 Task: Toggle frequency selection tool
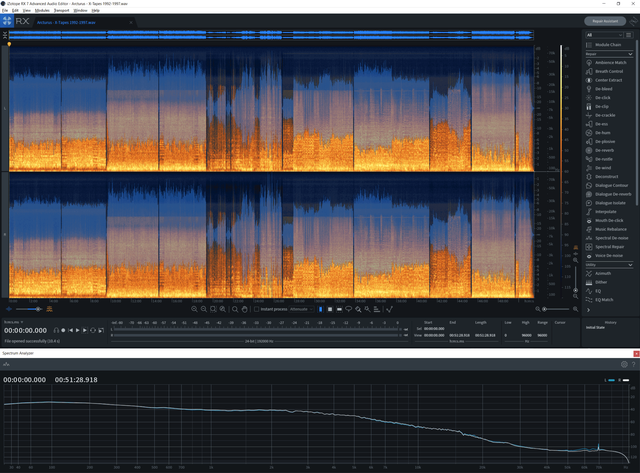[x=339, y=309]
